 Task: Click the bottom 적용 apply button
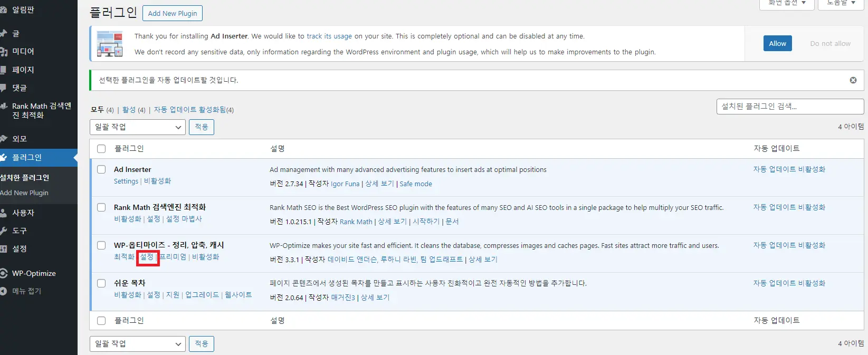click(202, 344)
